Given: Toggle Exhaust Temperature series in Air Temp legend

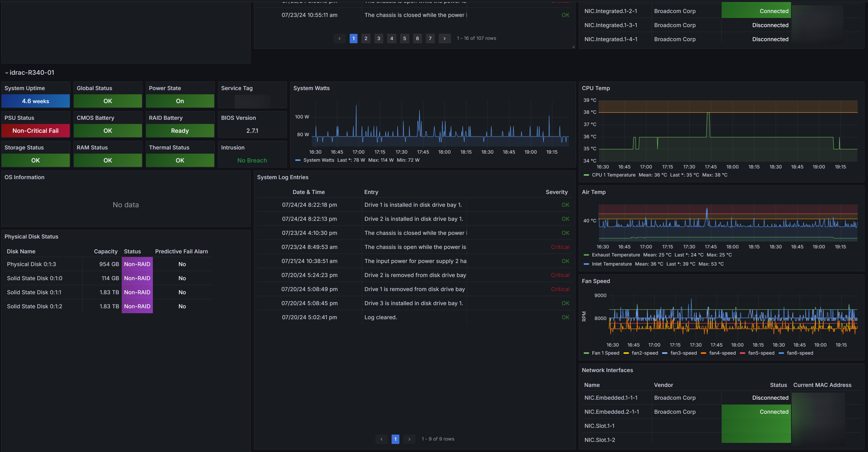Looking at the screenshot, I should pos(616,255).
